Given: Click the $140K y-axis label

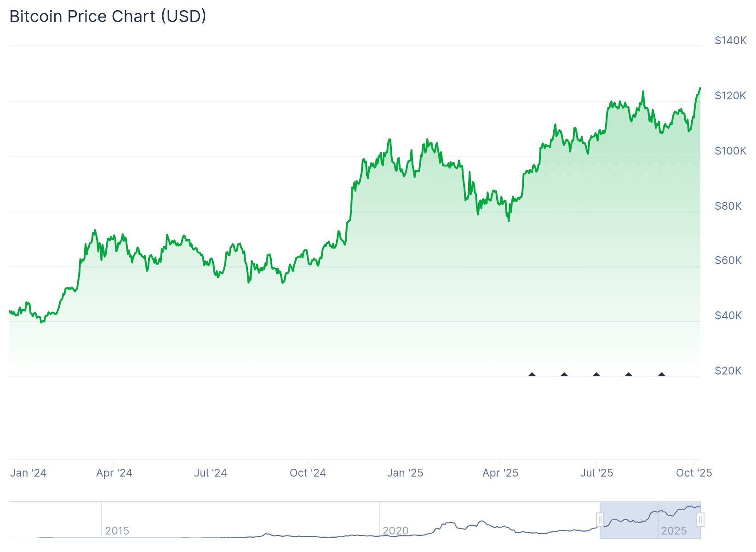Looking at the screenshot, I should pyautogui.click(x=731, y=40).
